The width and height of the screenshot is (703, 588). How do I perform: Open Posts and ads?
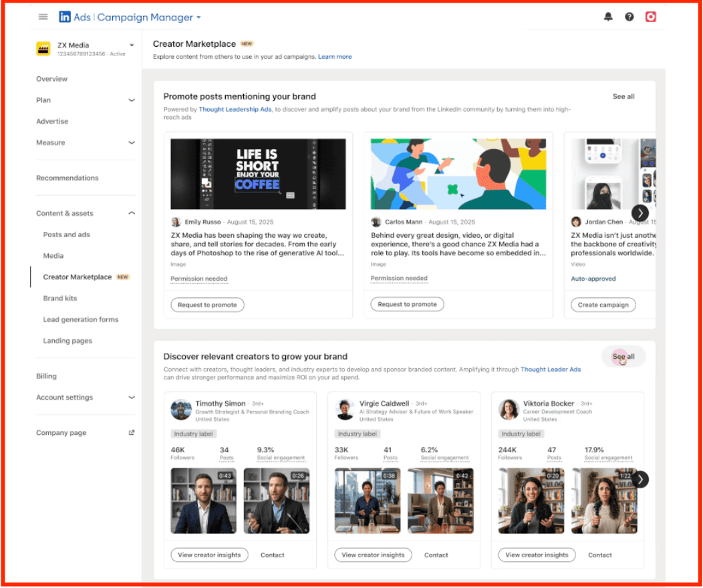point(66,235)
